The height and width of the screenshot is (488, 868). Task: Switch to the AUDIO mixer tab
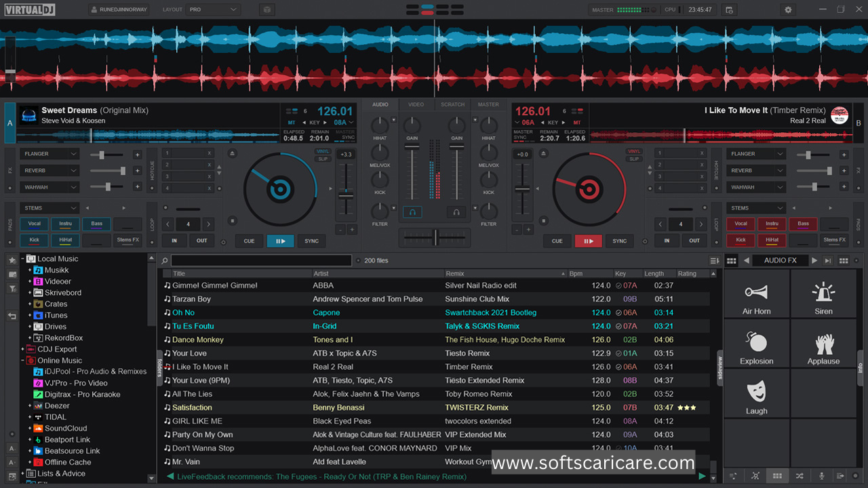tap(380, 104)
